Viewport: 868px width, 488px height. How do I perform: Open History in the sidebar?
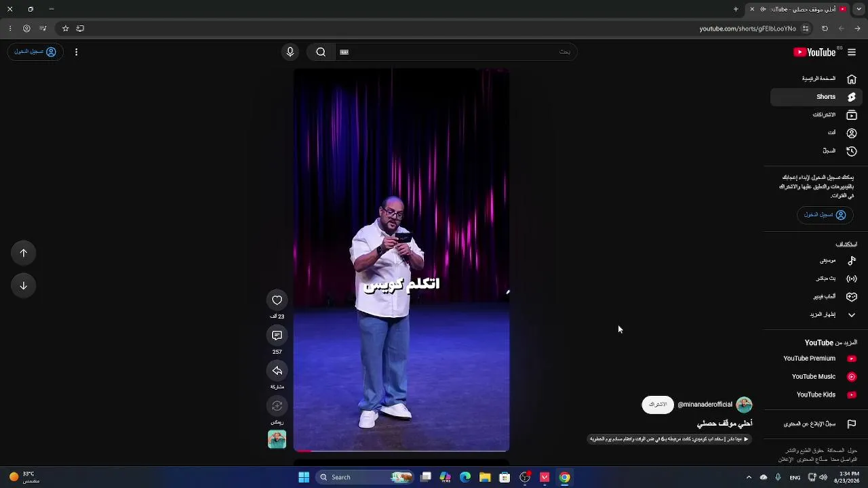815,151
